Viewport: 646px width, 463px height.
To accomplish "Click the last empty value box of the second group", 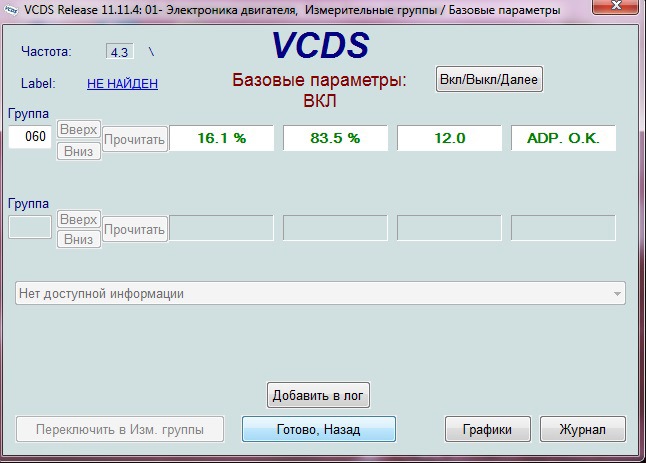I will click(x=563, y=228).
